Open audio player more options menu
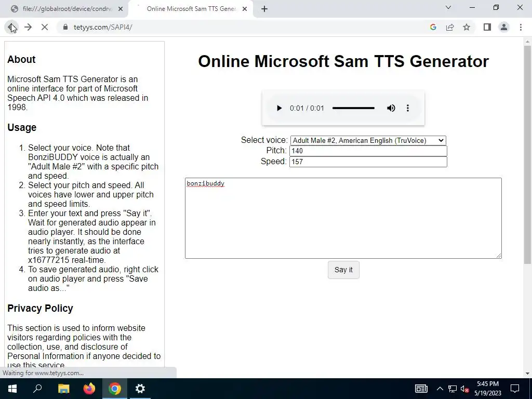Viewport: 532px width, 399px height. pyautogui.click(x=408, y=108)
